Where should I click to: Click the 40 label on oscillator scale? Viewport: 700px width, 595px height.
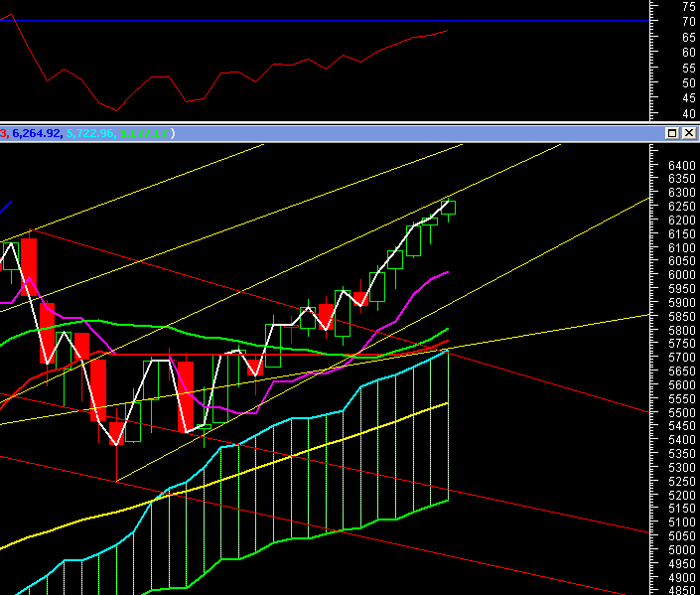tap(689, 114)
